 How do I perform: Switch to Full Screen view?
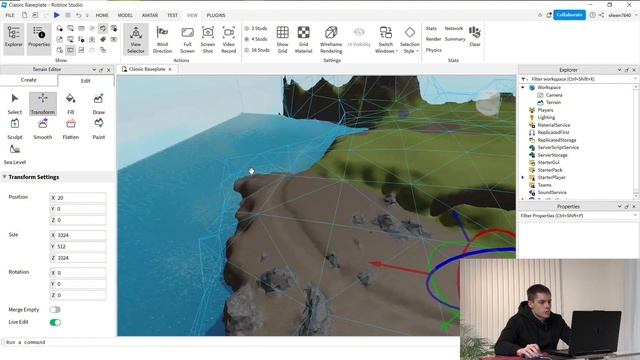(x=187, y=39)
